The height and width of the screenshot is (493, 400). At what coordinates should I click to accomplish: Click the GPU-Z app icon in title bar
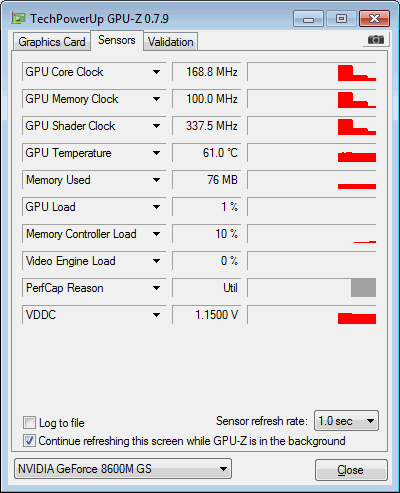click(x=18, y=18)
